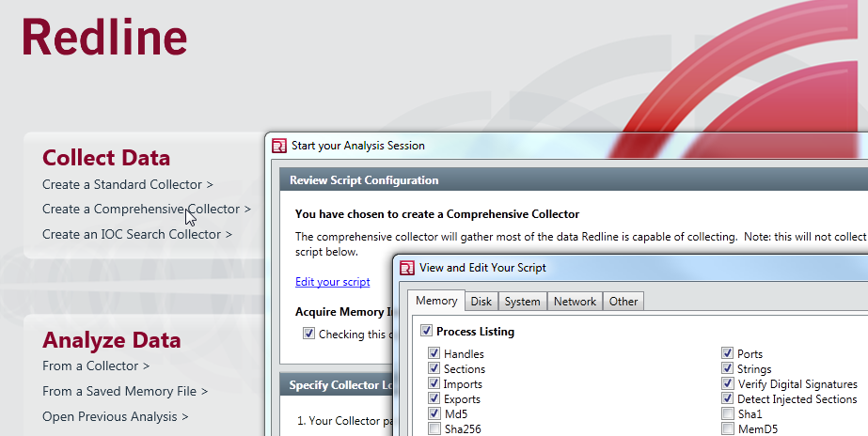Toggle the Acquire Memory Image checkbox
The width and height of the screenshot is (868, 436).
(x=308, y=333)
